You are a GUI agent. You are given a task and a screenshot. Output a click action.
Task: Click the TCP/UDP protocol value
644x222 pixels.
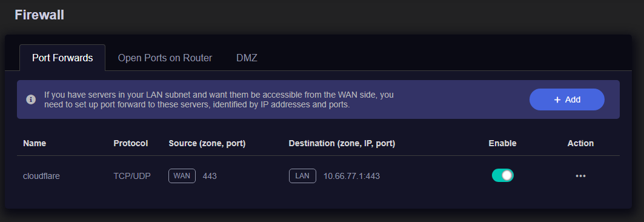point(132,176)
